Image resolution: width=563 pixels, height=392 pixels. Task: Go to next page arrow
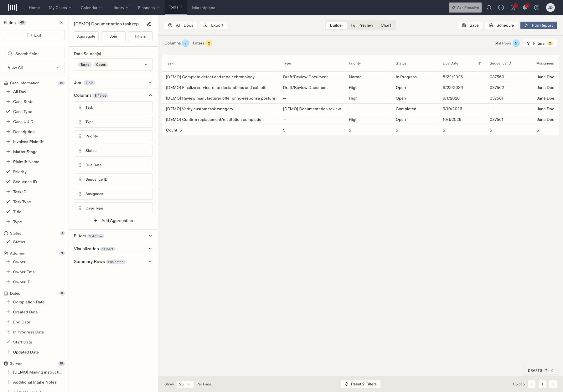553,384
